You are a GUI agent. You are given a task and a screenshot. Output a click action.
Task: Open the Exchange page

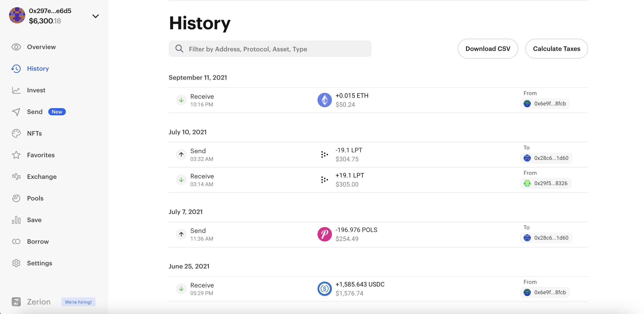42,177
